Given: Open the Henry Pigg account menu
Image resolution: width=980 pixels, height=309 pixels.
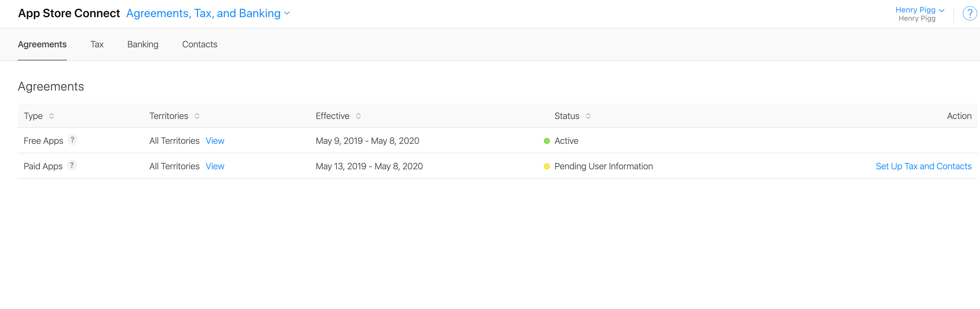Looking at the screenshot, I should [x=920, y=10].
